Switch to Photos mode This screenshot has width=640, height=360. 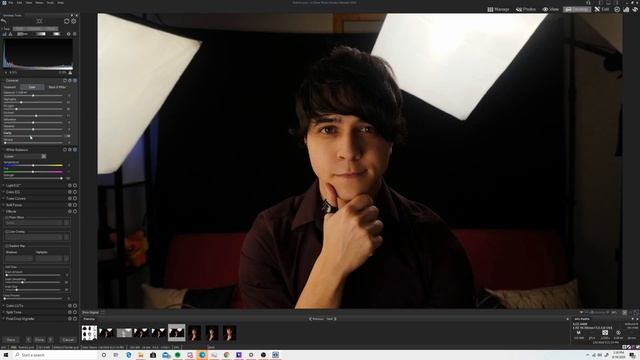tap(526, 9)
